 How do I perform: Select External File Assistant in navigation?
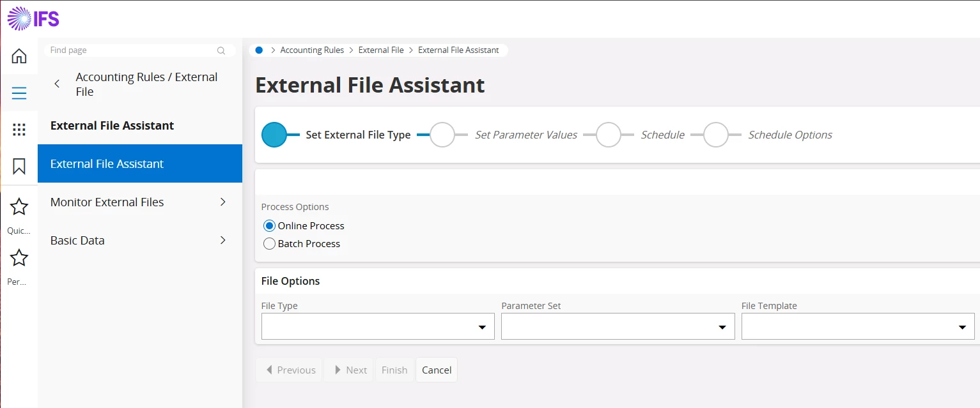click(x=140, y=163)
